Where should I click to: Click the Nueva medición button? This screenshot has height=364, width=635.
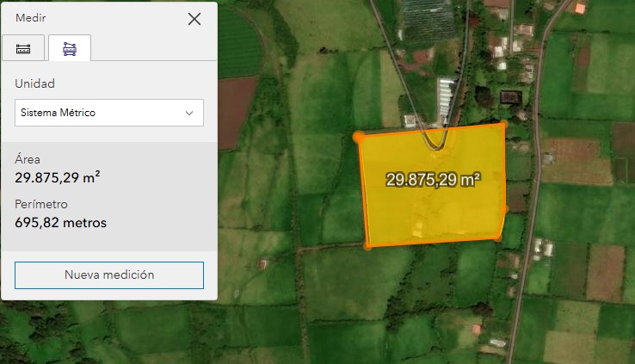[x=109, y=275]
